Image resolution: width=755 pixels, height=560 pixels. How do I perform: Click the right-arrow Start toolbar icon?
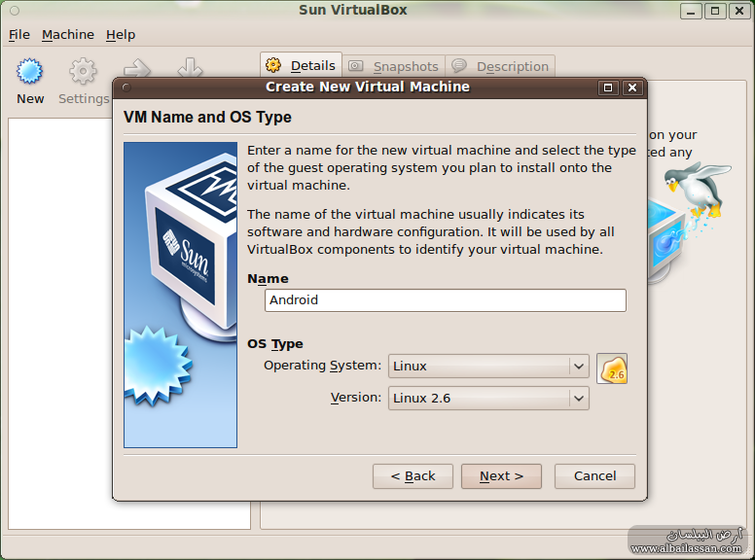(137, 68)
